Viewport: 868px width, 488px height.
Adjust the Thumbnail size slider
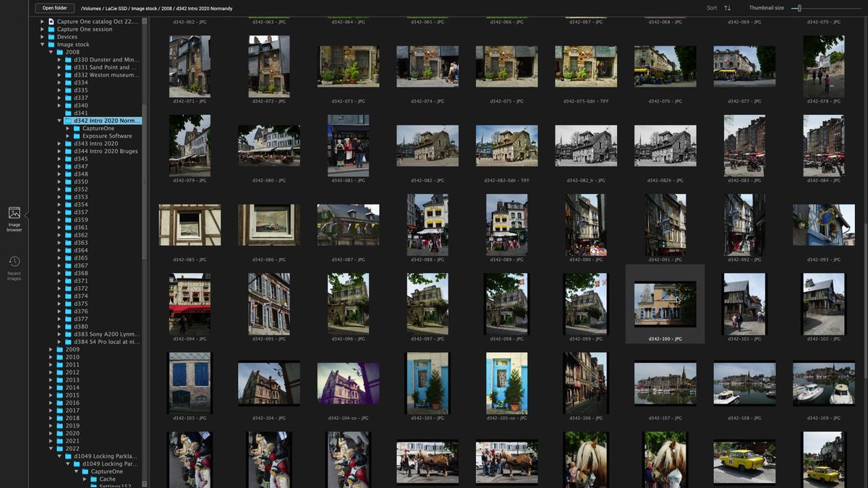799,8
